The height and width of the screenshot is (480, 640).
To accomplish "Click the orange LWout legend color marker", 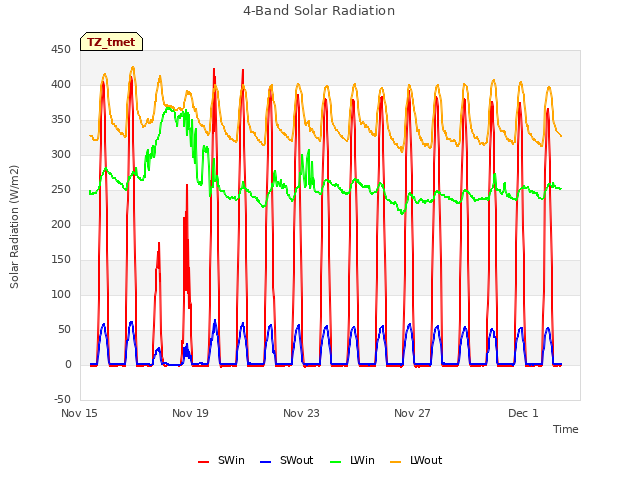I will tap(396, 462).
